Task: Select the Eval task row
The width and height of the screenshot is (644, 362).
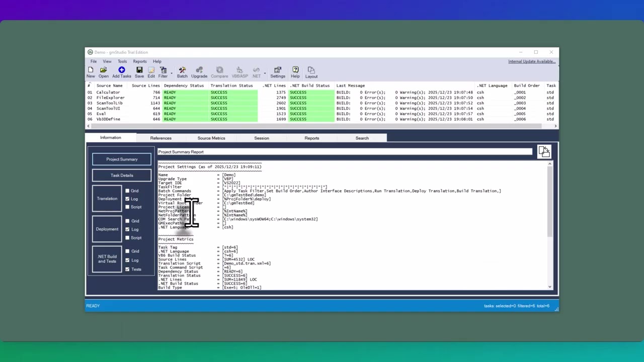Action: (x=321, y=114)
